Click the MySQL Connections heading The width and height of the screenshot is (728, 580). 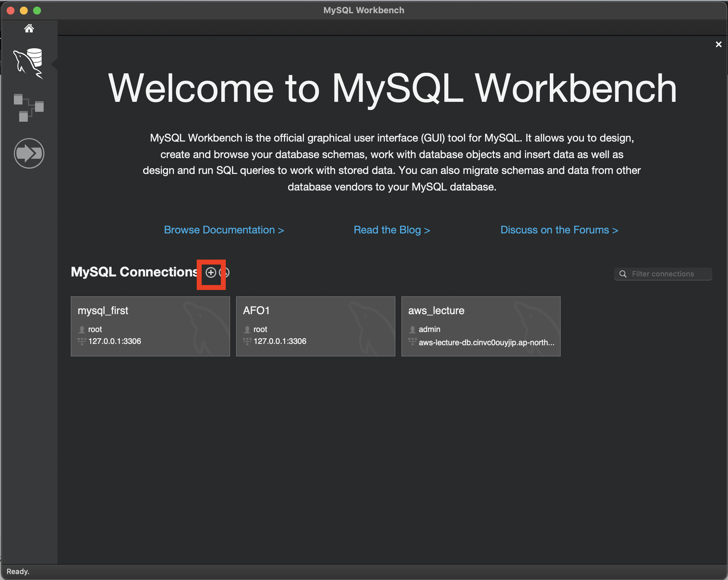134,272
